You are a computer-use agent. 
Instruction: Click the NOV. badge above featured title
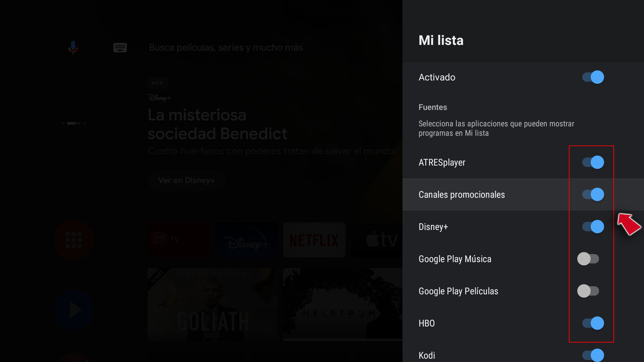click(157, 83)
